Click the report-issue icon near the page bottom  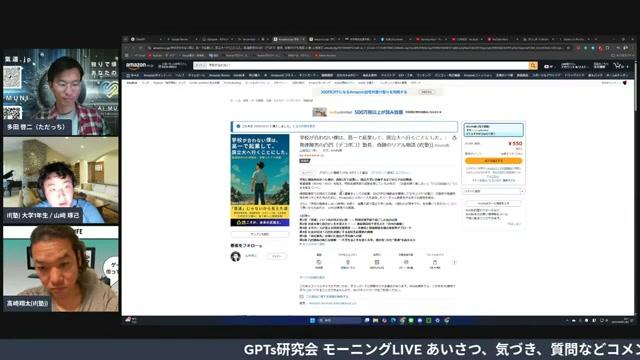pyautogui.click(x=302, y=297)
